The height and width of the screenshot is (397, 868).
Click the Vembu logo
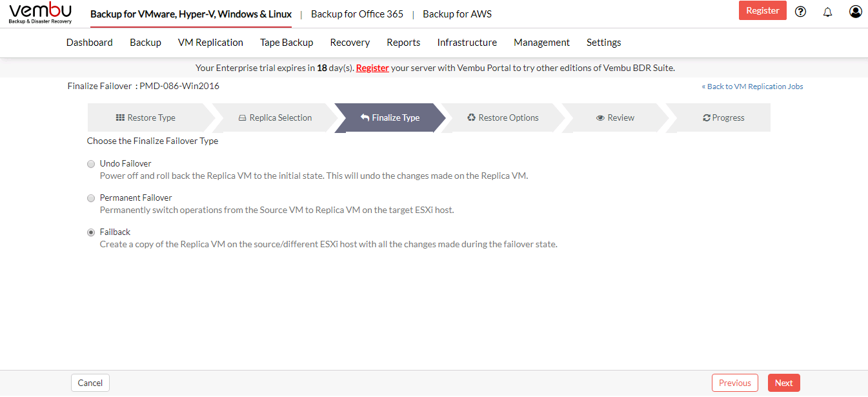click(40, 14)
